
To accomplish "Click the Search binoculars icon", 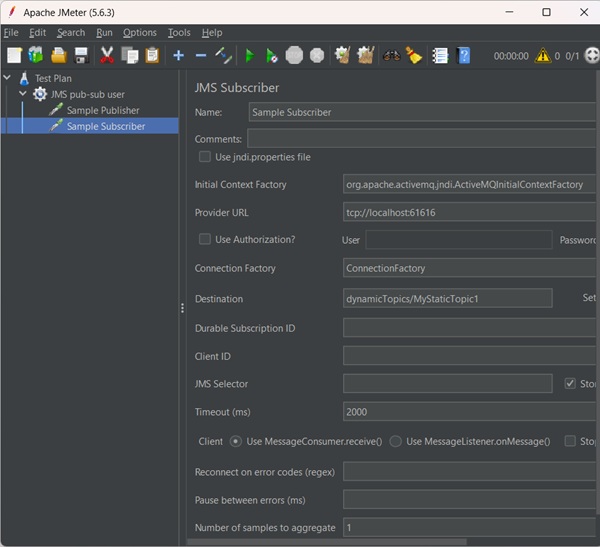I will (x=391, y=55).
